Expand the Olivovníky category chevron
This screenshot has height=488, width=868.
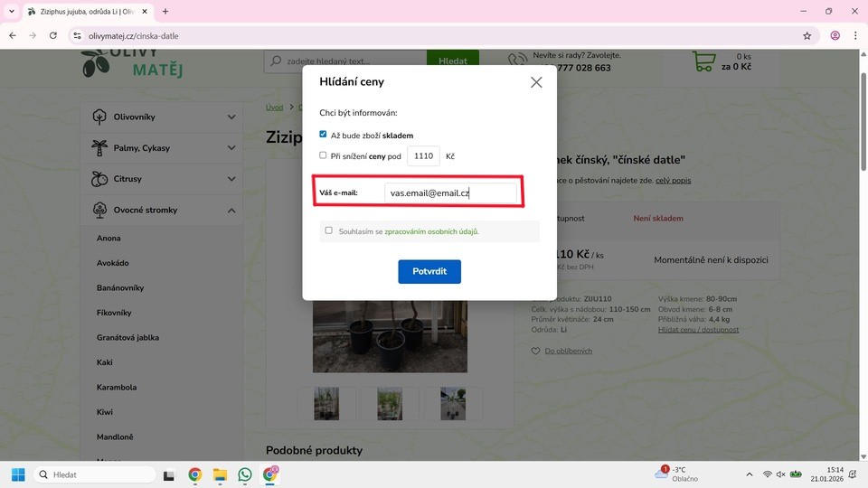(x=231, y=117)
